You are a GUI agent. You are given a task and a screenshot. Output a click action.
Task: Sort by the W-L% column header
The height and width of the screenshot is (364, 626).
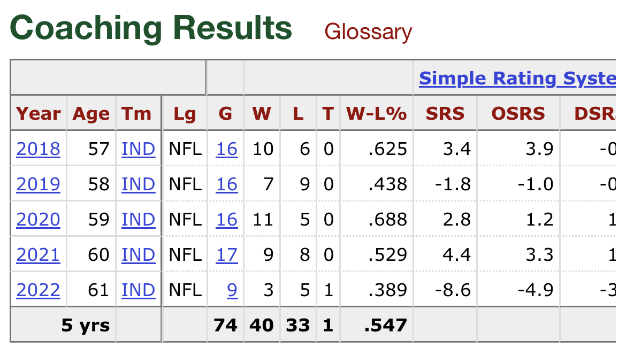[x=376, y=113]
